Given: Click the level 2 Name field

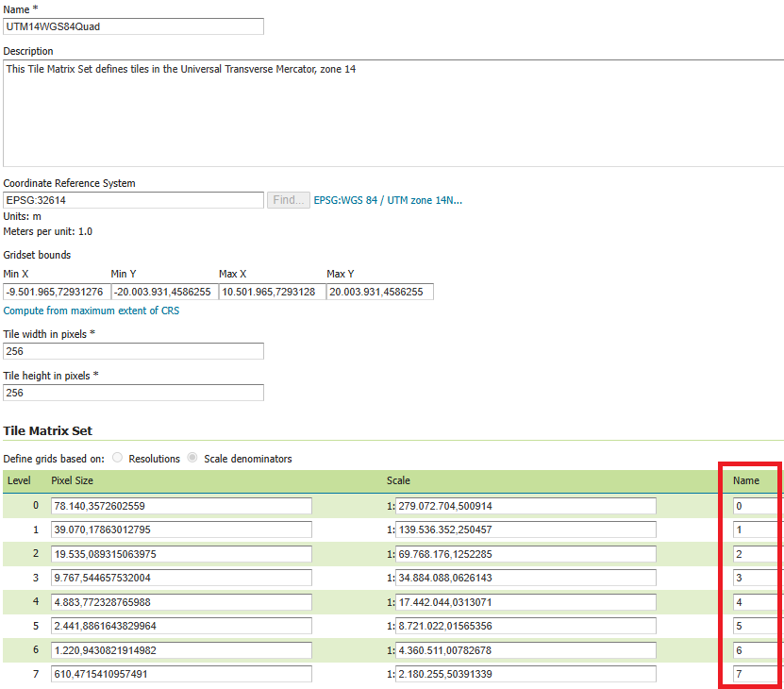Looking at the screenshot, I should coord(755,554).
